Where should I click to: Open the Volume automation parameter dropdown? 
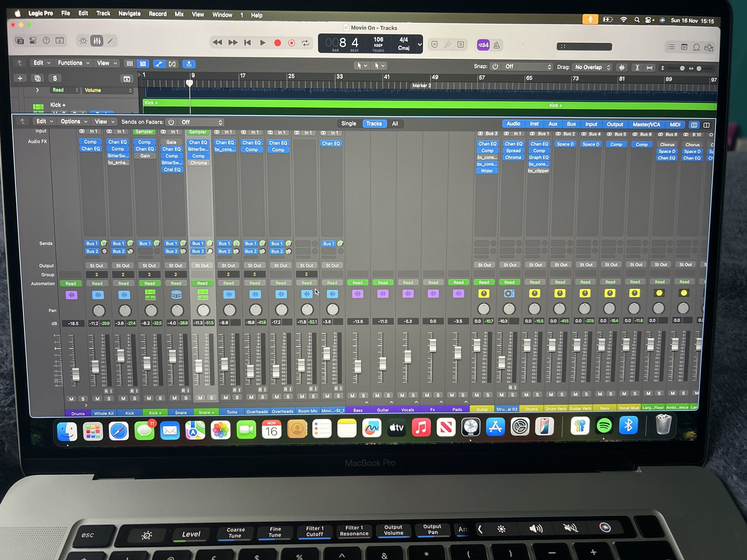point(108,90)
